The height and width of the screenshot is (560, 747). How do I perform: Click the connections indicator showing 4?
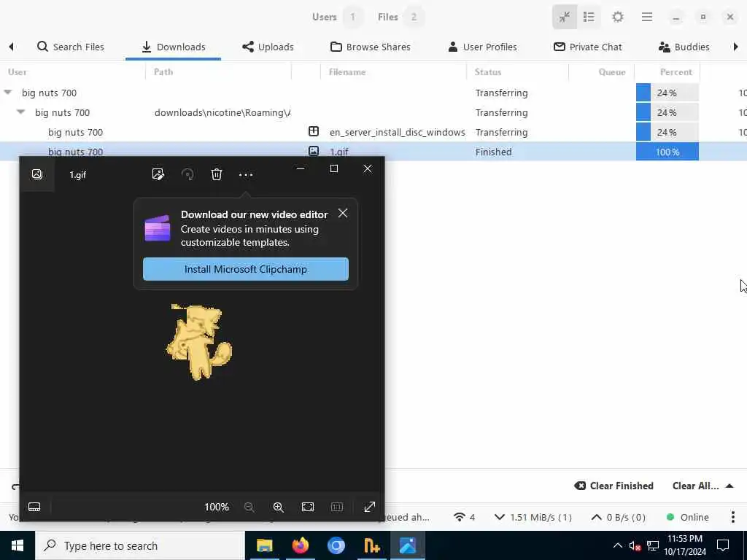465,517
